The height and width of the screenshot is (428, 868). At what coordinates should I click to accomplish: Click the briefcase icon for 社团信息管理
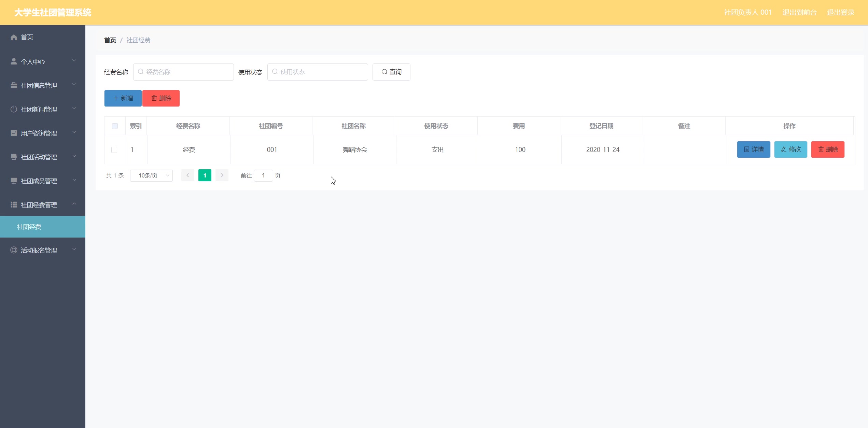14,85
